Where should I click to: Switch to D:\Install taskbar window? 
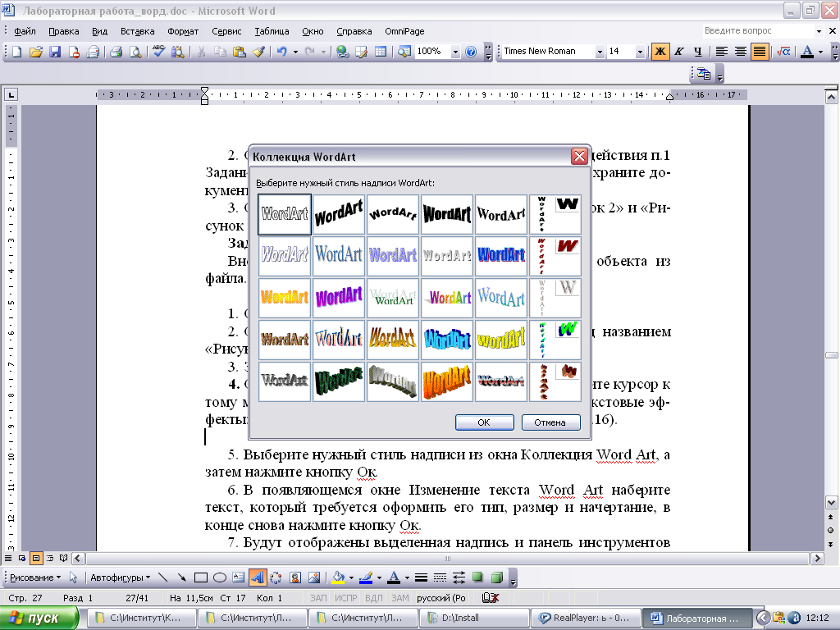tap(475, 619)
